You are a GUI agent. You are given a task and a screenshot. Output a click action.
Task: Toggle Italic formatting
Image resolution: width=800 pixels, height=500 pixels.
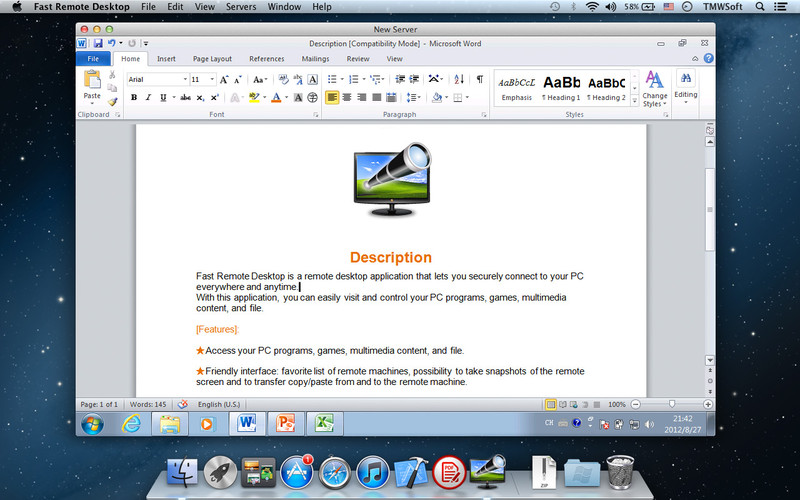148,97
